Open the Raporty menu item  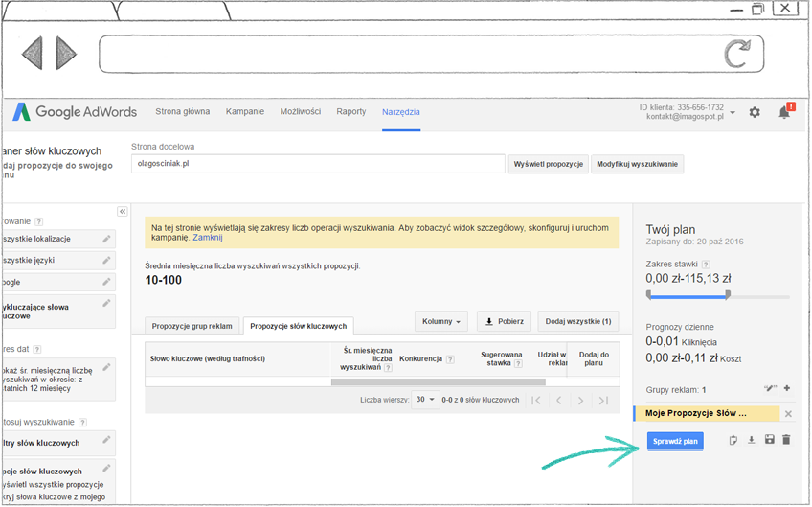pyautogui.click(x=351, y=111)
